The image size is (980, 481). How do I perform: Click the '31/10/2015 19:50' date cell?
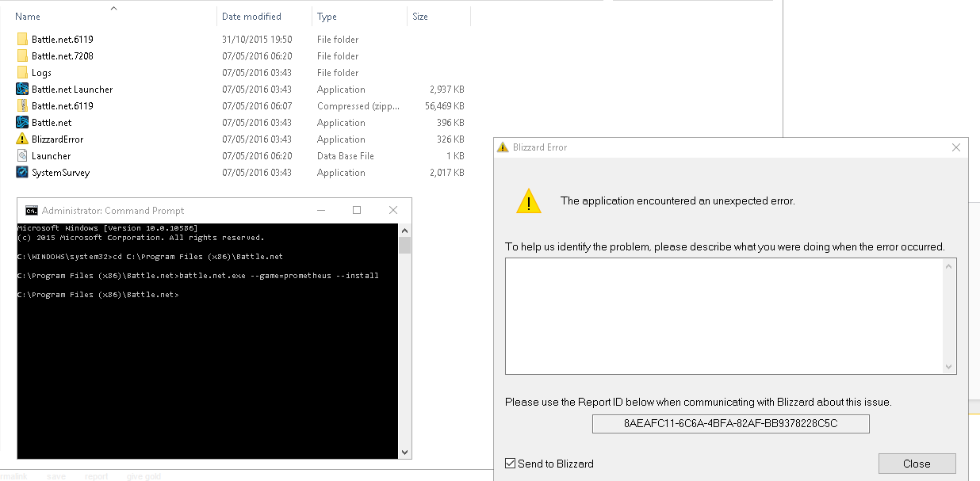257,40
